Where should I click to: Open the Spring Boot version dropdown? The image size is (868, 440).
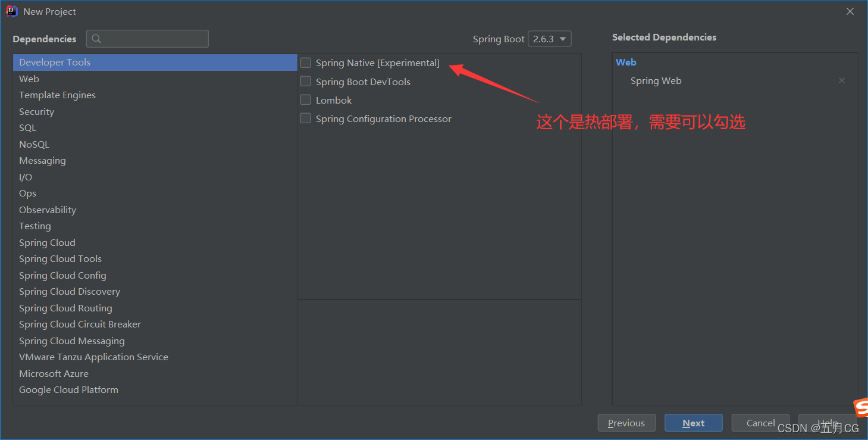coord(550,39)
